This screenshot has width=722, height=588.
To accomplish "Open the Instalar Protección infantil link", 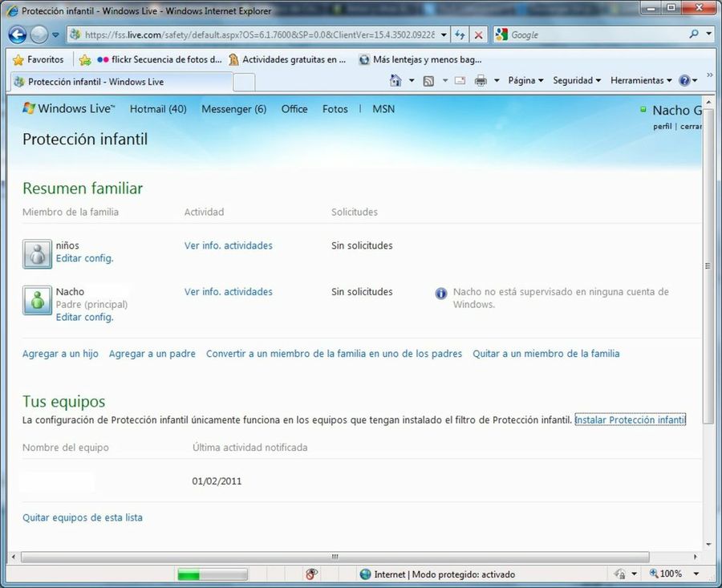I will tap(629, 420).
